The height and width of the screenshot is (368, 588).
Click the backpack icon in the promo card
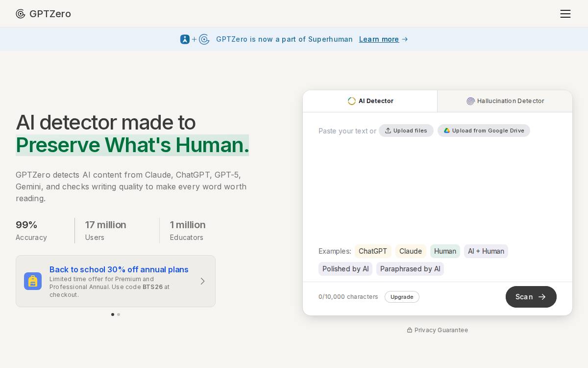33,281
